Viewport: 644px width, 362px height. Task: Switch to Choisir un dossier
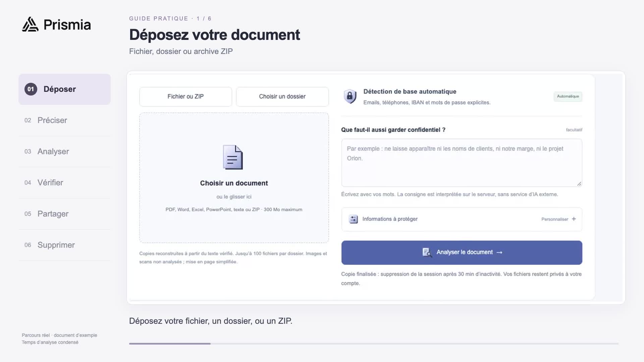click(282, 97)
